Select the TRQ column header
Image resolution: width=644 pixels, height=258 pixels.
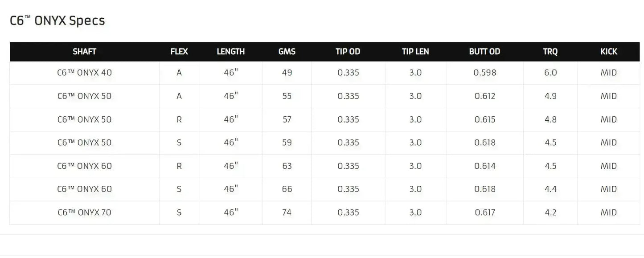pos(550,52)
